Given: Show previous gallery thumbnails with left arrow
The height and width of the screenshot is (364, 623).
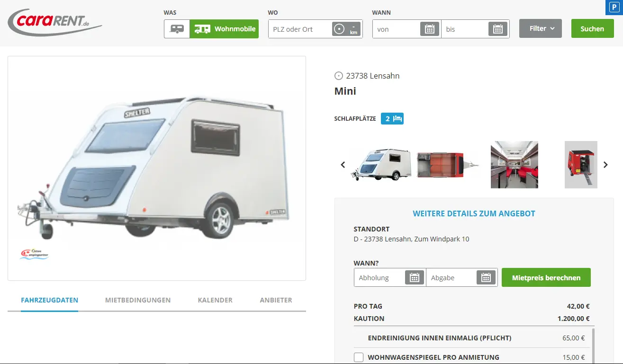Looking at the screenshot, I should pos(343,165).
